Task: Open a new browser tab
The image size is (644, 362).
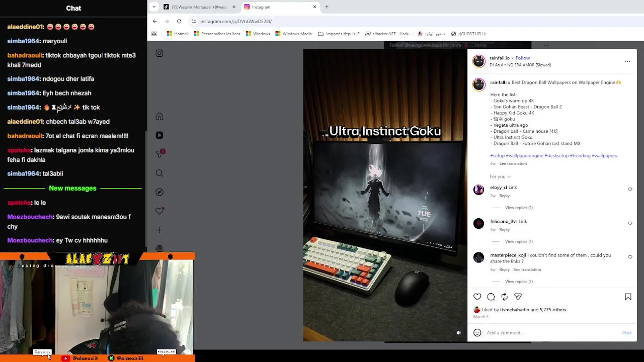Action: coord(327,7)
